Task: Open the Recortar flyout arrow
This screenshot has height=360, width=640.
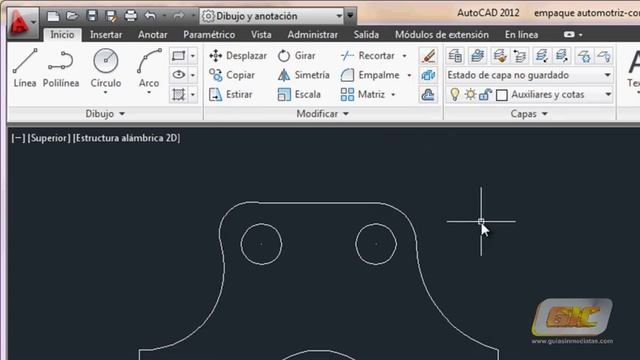Action: pos(404,56)
